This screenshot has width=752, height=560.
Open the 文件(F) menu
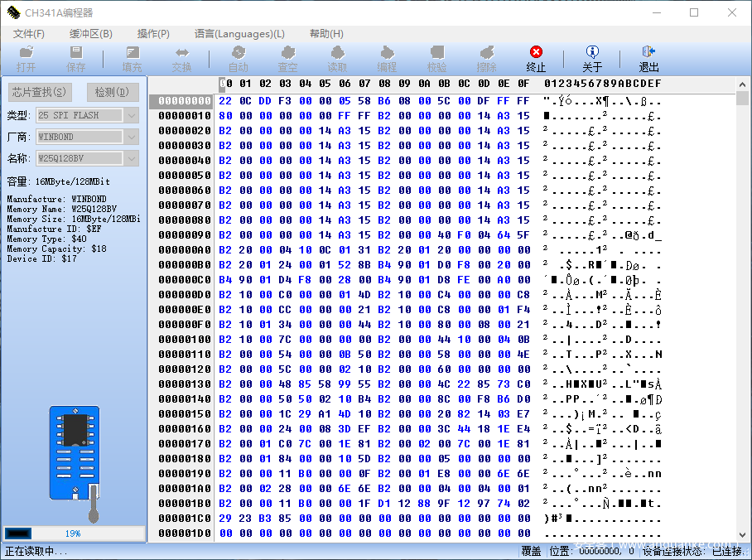coord(29,34)
